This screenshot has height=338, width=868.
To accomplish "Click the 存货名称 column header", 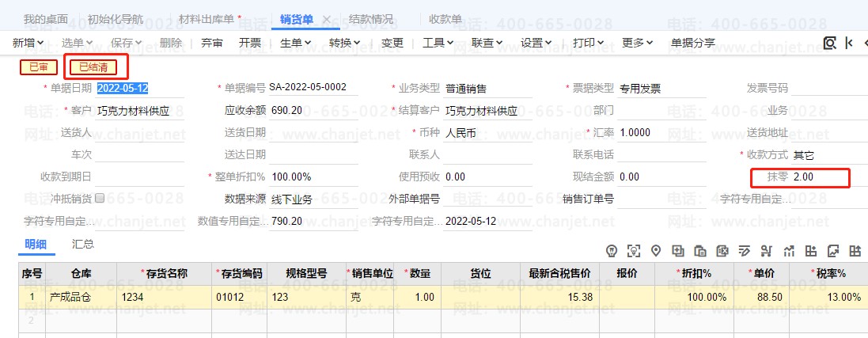I will point(165,273).
